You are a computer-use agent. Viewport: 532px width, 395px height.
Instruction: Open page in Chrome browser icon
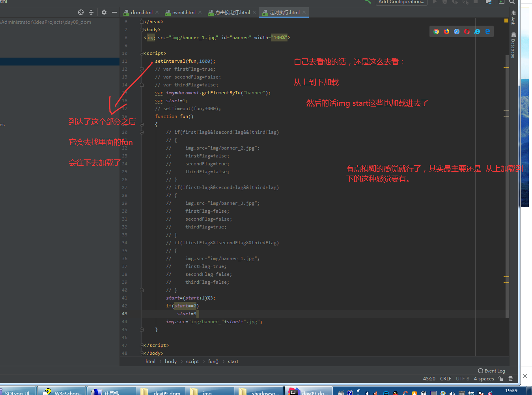point(436,32)
